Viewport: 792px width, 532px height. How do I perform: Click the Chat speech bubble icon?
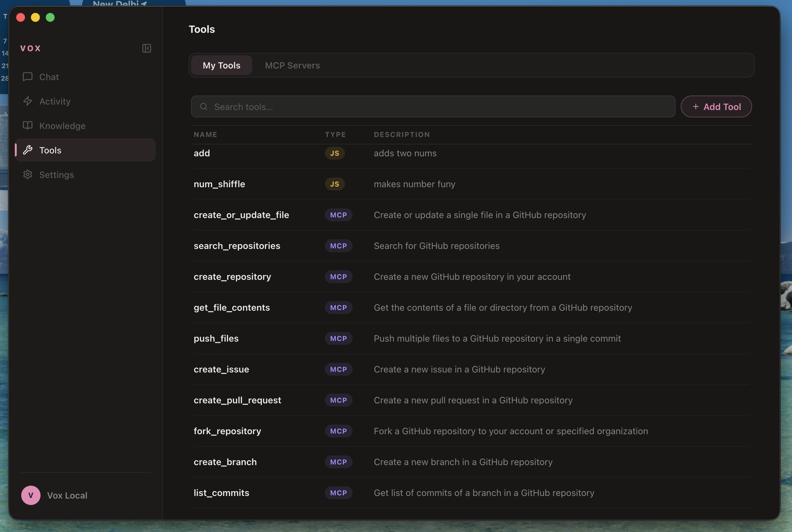tap(27, 77)
